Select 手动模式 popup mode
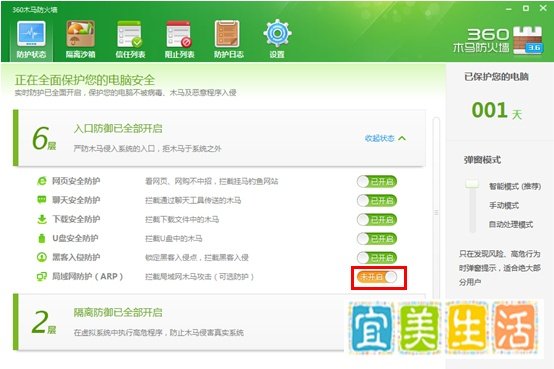Image resolution: width=554 pixels, height=369 pixels. [x=504, y=205]
